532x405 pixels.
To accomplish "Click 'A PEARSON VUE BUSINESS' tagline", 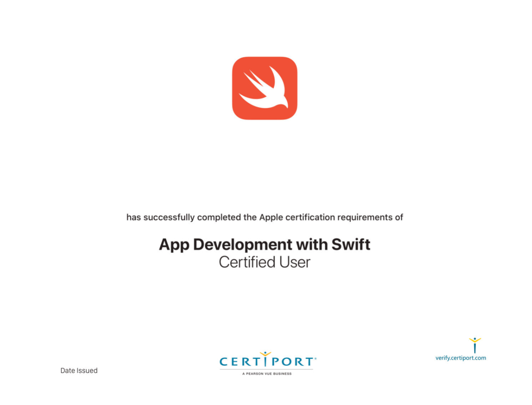I will [267, 374].
